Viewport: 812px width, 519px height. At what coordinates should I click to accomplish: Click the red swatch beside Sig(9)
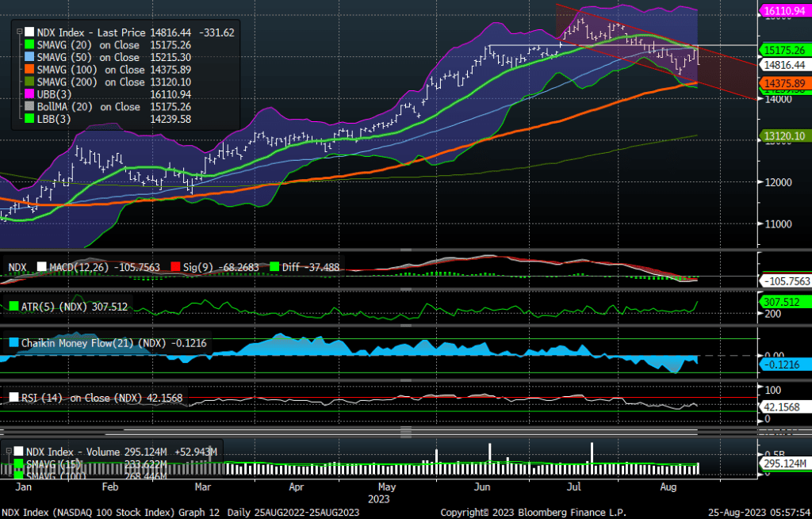(175, 267)
